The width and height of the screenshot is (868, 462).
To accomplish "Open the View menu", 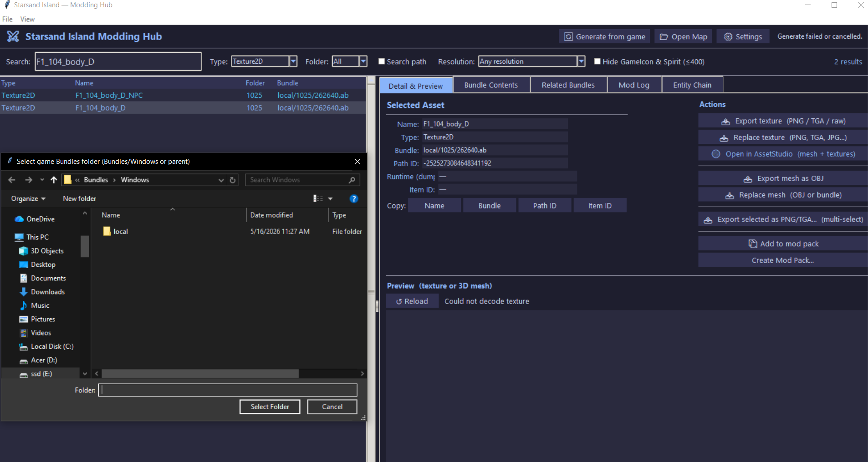I will pyautogui.click(x=27, y=19).
